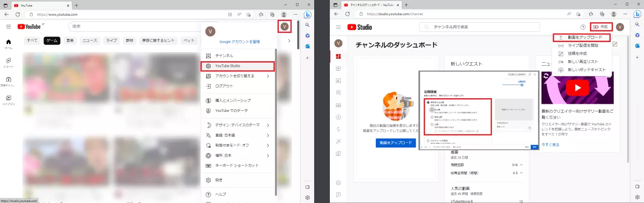
Task: Choose 新しいポッドキャスト in create menu
Action: (x=582, y=70)
